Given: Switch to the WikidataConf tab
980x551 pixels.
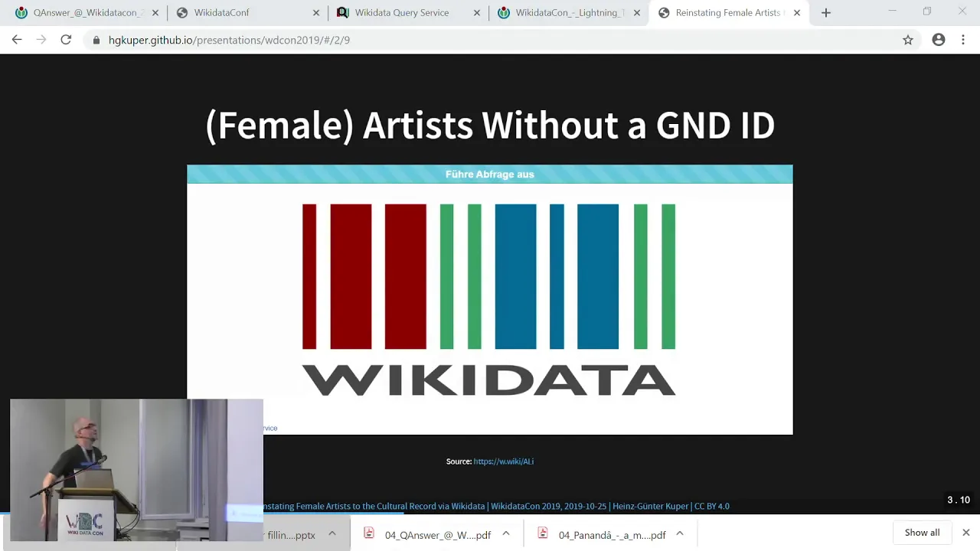Looking at the screenshot, I should click(247, 13).
